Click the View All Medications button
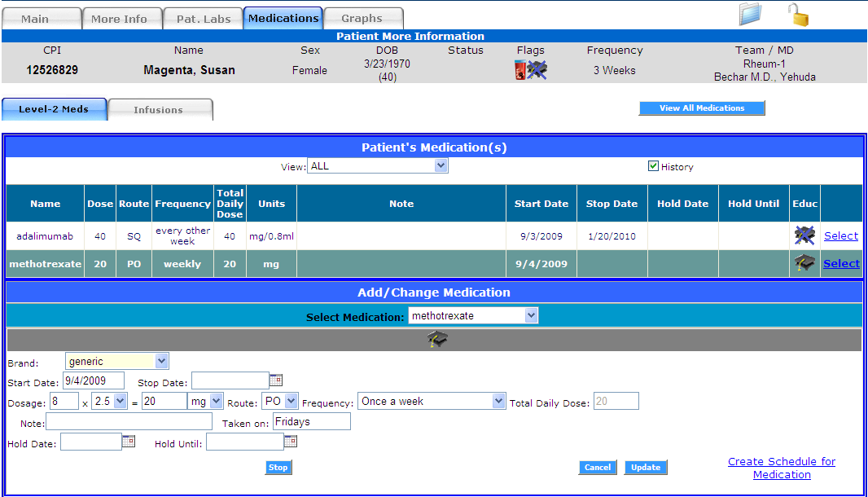The height and width of the screenshot is (497, 868). (x=702, y=108)
